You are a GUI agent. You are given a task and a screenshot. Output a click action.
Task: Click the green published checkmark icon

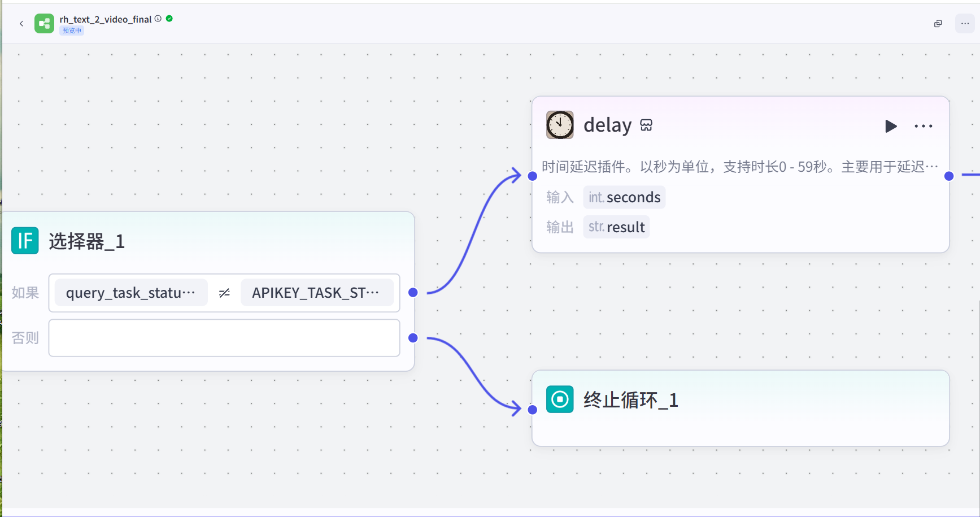coord(169,19)
